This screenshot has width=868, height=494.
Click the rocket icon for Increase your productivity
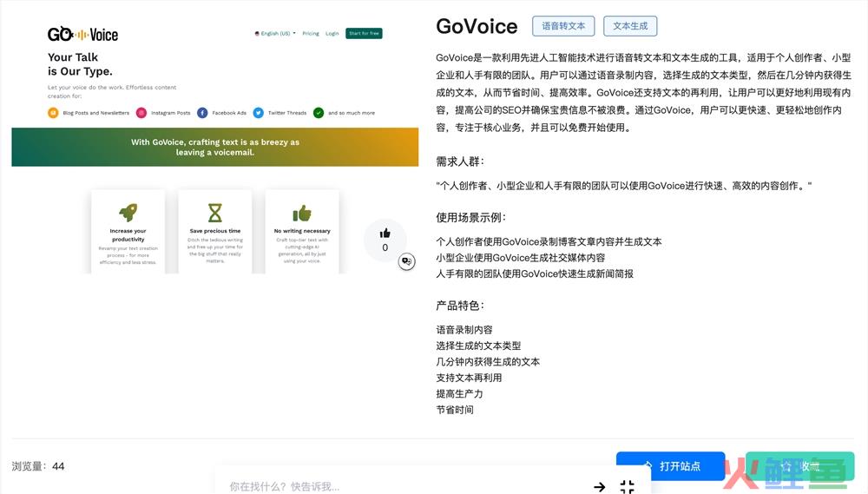[x=128, y=213]
